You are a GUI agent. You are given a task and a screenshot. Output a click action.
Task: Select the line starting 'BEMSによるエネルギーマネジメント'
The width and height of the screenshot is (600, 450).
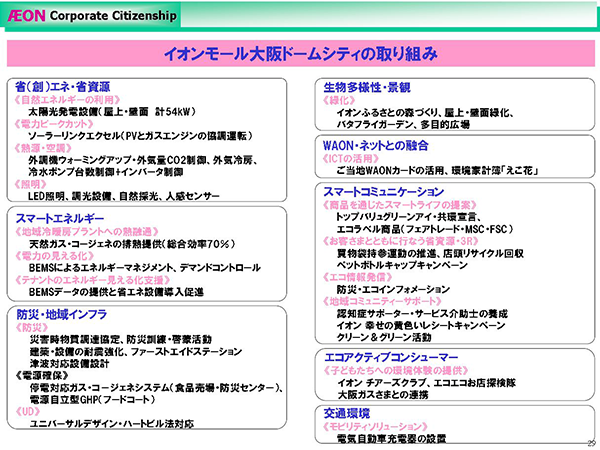click(145, 268)
